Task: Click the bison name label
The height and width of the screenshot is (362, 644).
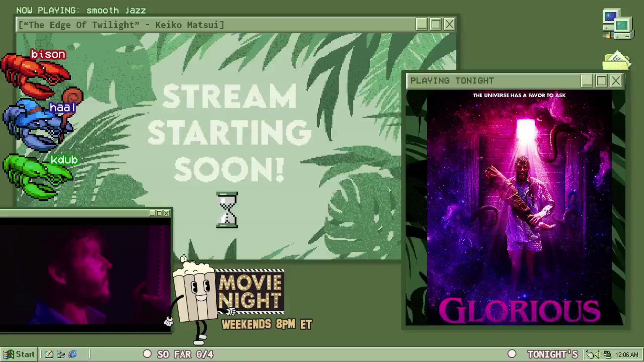Action: 48,54
